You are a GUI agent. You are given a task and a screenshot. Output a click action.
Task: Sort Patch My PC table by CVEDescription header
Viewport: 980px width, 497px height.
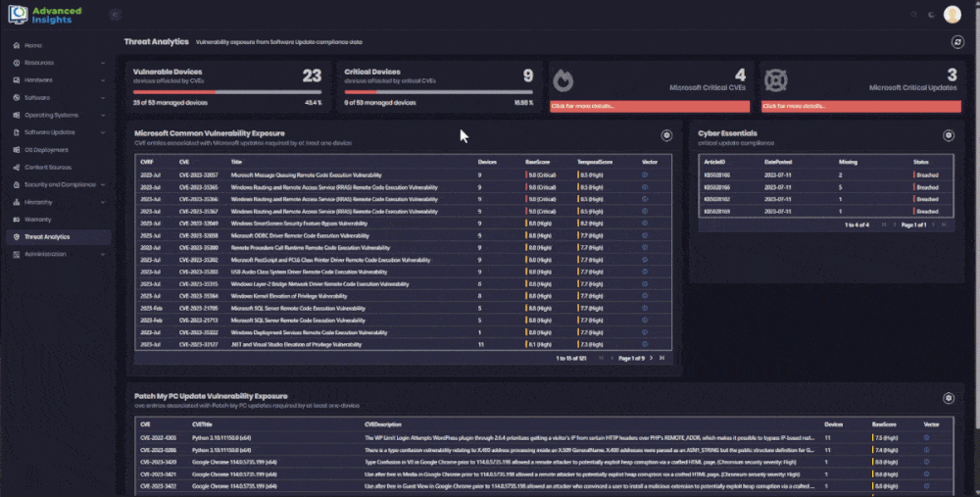tap(383, 424)
